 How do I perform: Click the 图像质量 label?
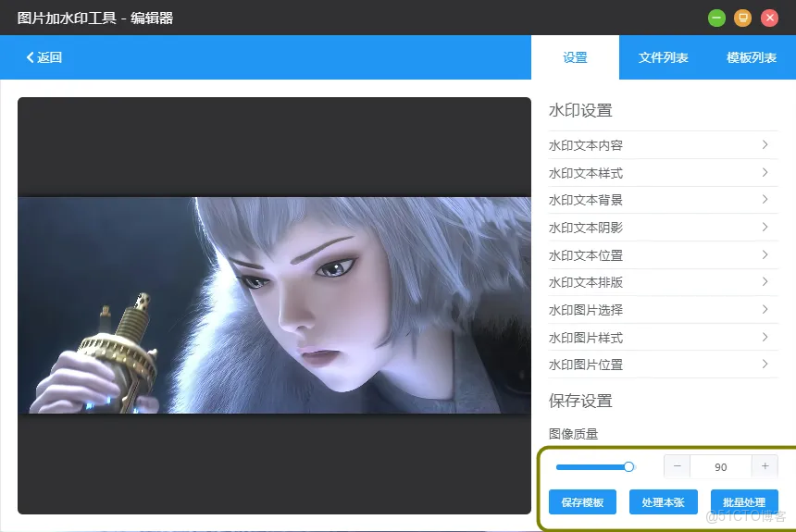(x=573, y=434)
